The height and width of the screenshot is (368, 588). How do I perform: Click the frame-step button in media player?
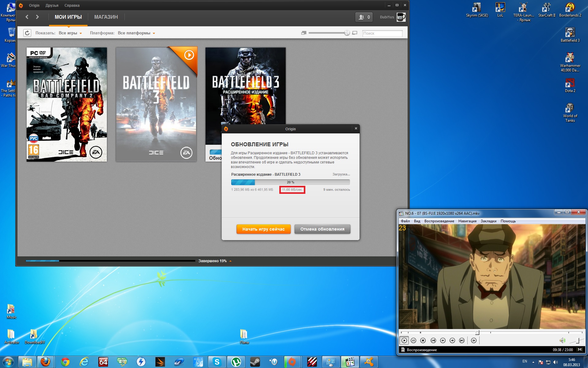coord(474,340)
